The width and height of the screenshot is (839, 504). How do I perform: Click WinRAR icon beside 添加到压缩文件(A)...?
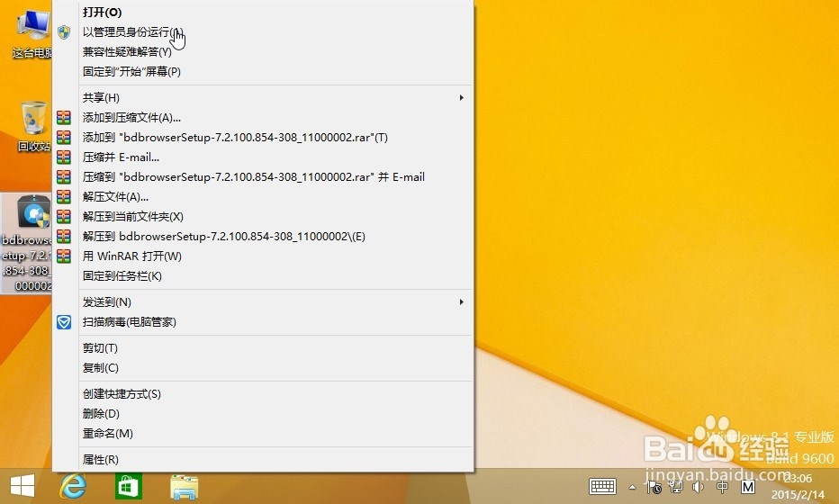[x=64, y=118]
